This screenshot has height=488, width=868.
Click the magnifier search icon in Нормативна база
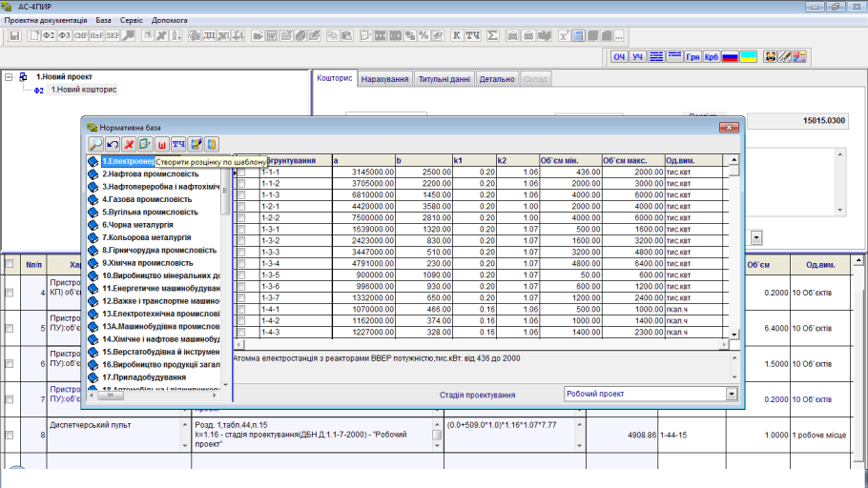tap(96, 144)
